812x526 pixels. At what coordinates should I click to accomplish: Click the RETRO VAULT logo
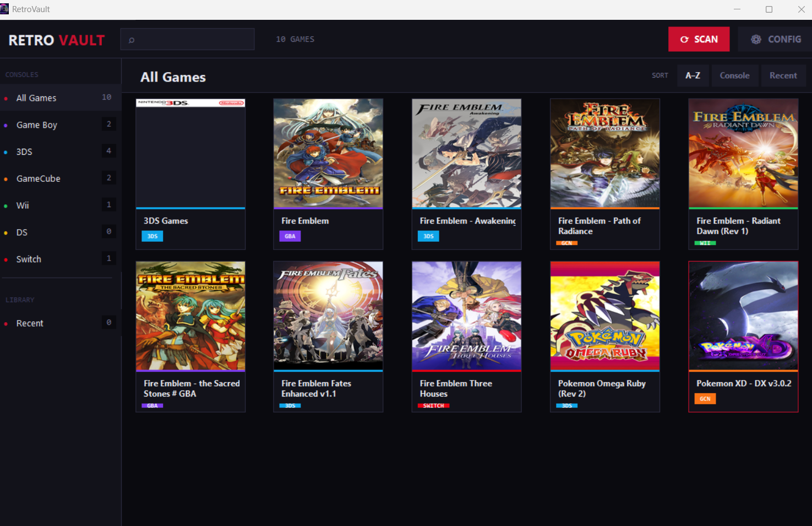(57, 40)
